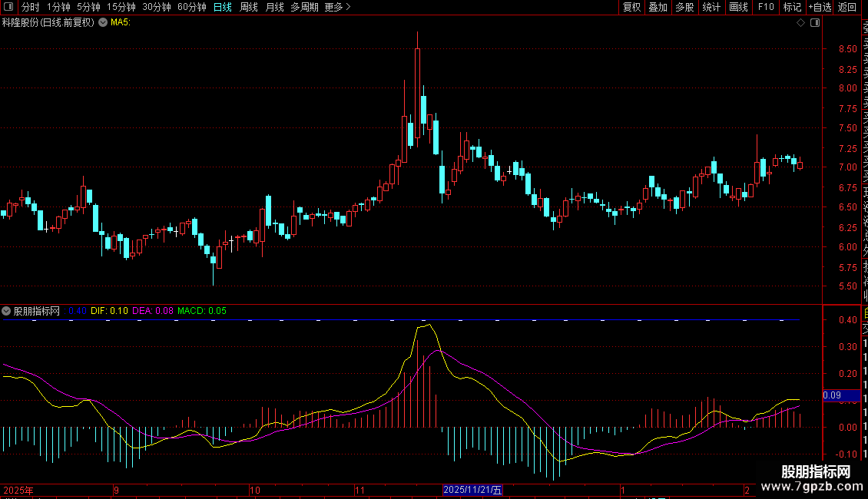Expand the 股朋指标网 indicator dropdown arrow
This screenshot has height=499, width=868.
(x=7, y=311)
